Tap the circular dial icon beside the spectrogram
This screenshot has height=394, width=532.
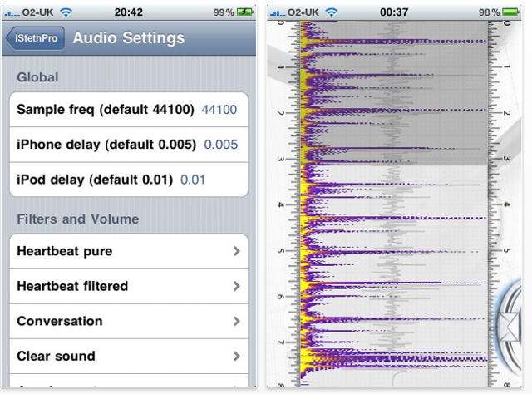(x=510, y=328)
